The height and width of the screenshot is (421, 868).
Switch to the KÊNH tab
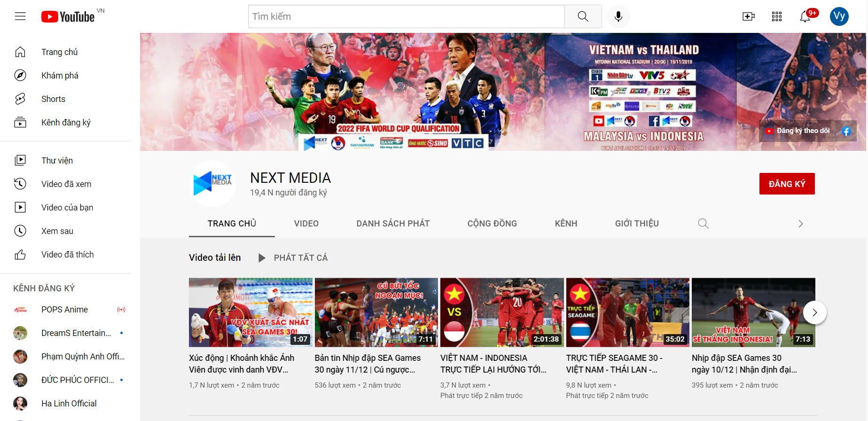coord(566,224)
